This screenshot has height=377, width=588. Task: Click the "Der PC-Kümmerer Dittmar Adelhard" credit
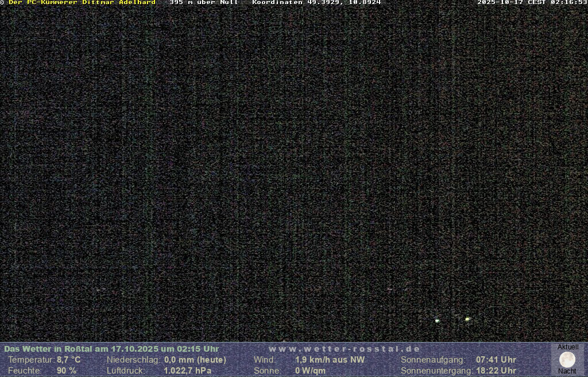pos(82,2)
